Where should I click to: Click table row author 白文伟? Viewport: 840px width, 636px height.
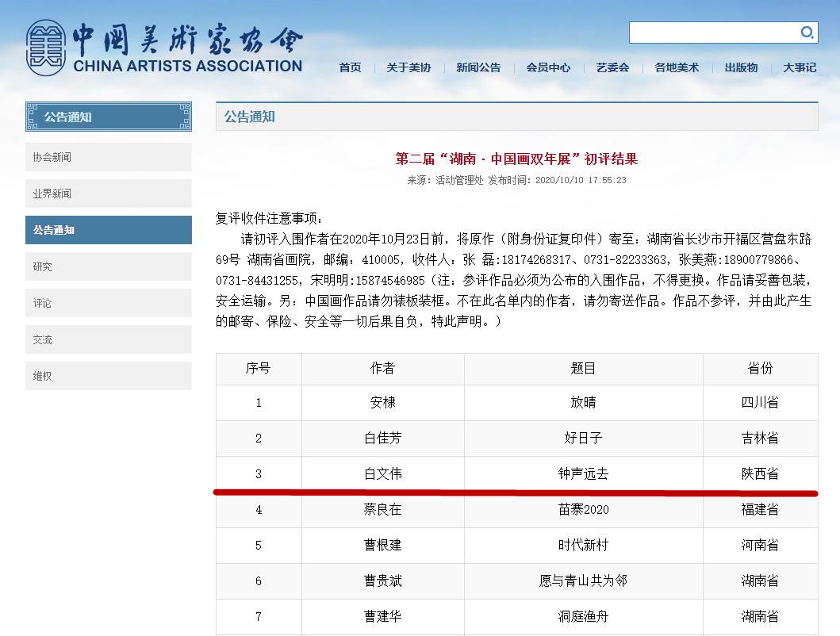[382, 474]
